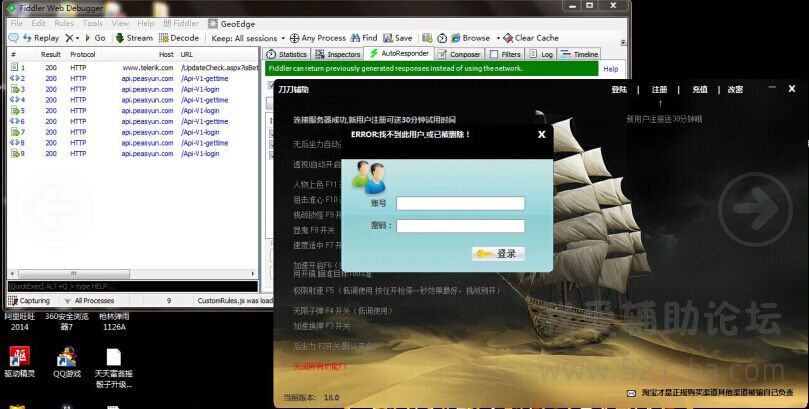This screenshot has width=809, height=409.
Task: Click the screenshot camera icon in Fiddler toolbar
Action: [427, 38]
